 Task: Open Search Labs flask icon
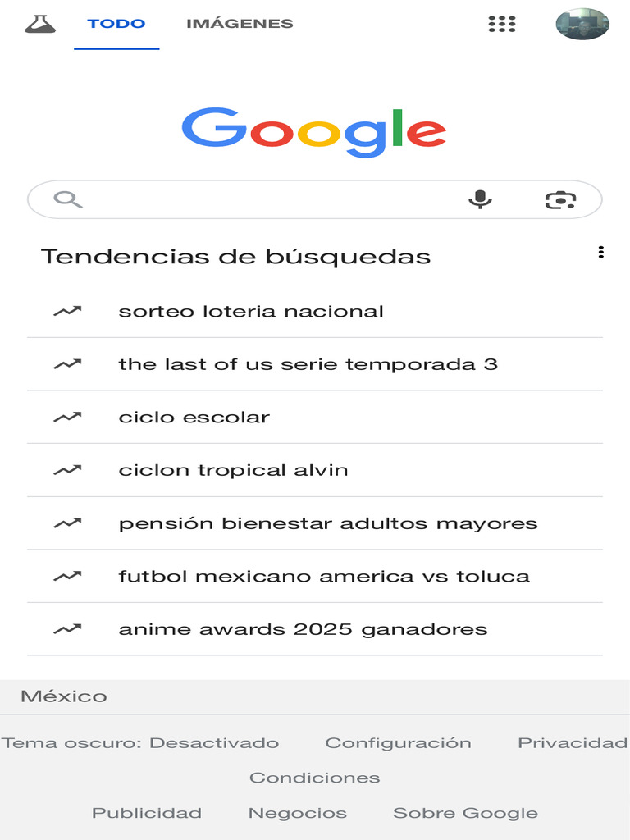[39, 24]
